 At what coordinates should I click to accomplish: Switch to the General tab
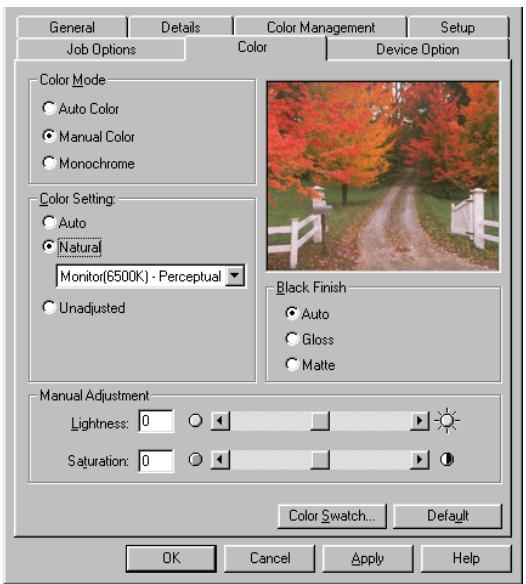tap(72, 27)
